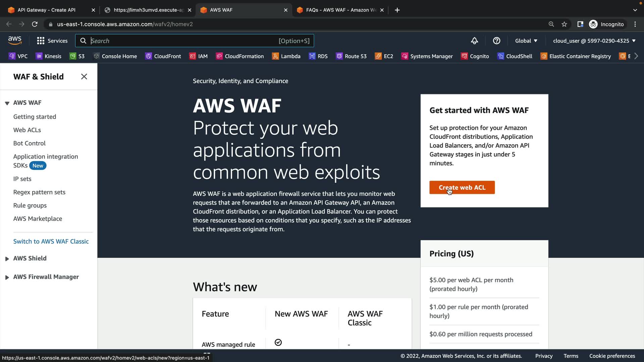Switch to the API Gateway browser tab

click(x=47, y=10)
